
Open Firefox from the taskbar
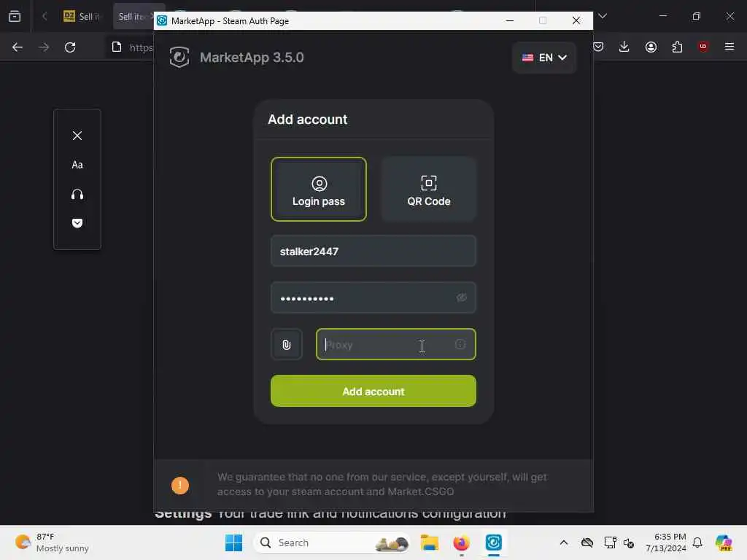[x=461, y=542]
